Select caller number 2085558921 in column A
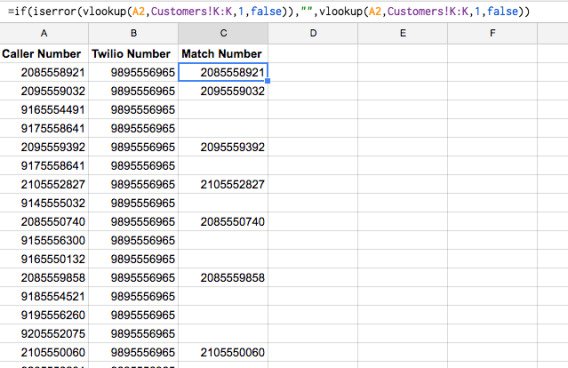Viewport: 568px width, 368px height. coord(44,72)
